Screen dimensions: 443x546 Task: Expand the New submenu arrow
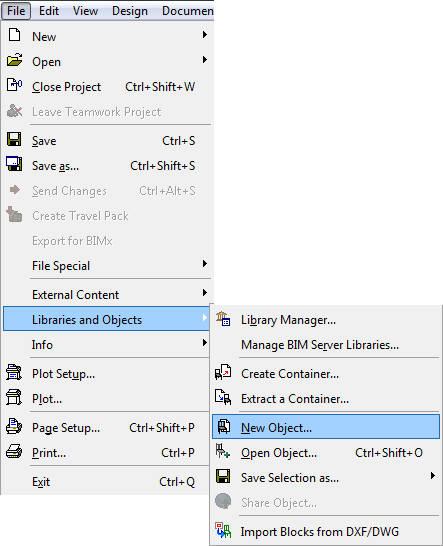[x=205, y=35]
